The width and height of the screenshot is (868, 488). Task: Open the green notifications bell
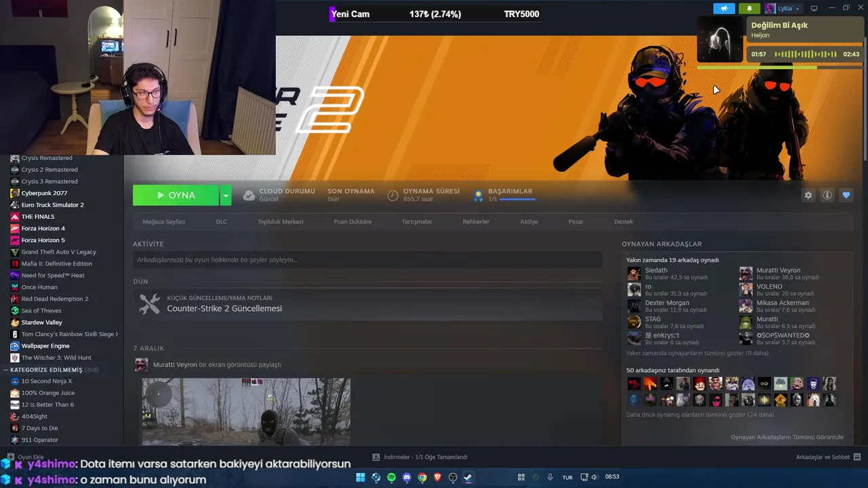(x=749, y=8)
